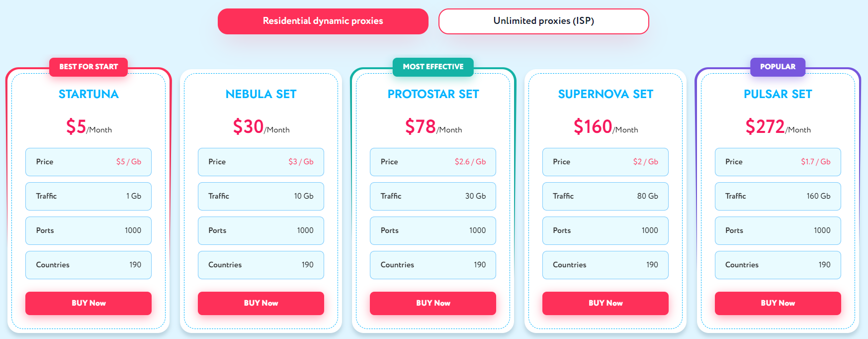Switch to Residential dynamic proxies tab
This screenshot has height=339, width=868.
tap(323, 21)
